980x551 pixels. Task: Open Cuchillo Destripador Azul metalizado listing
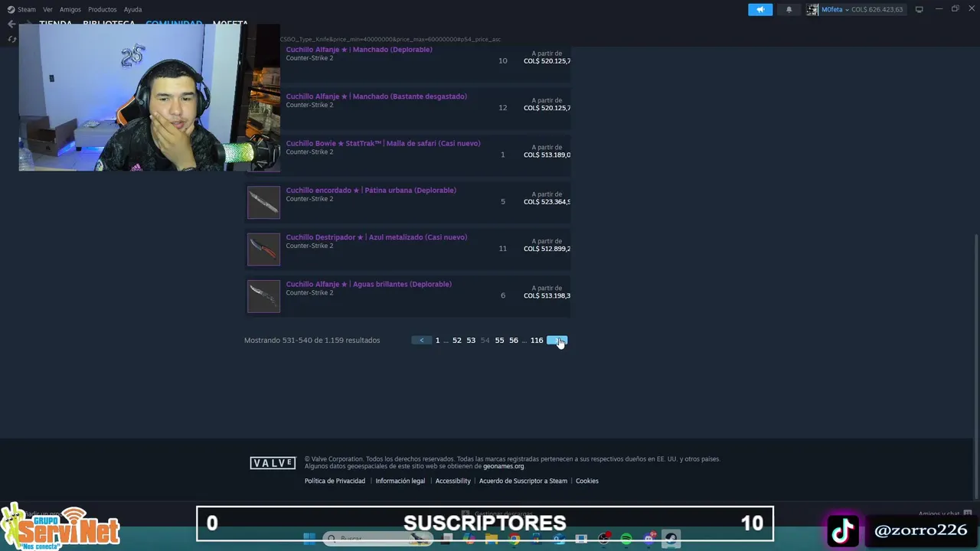pos(376,237)
